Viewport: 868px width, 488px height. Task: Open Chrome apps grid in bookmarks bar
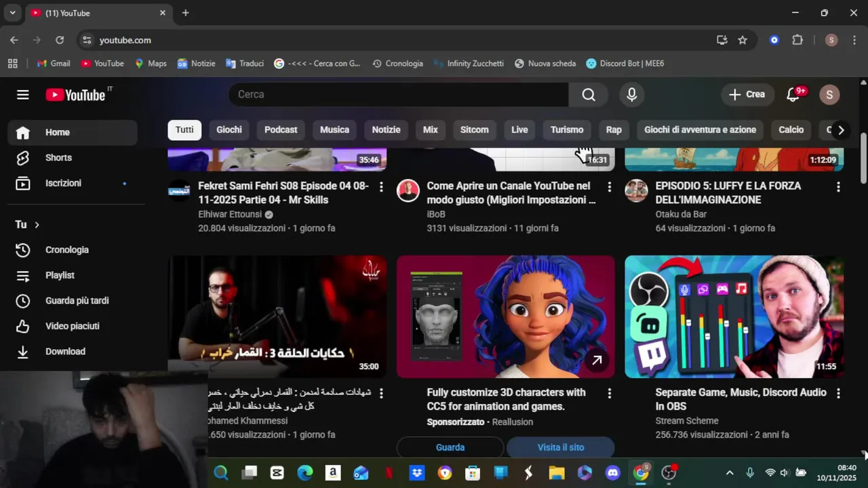pyautogui.click(x=12, y=64)
